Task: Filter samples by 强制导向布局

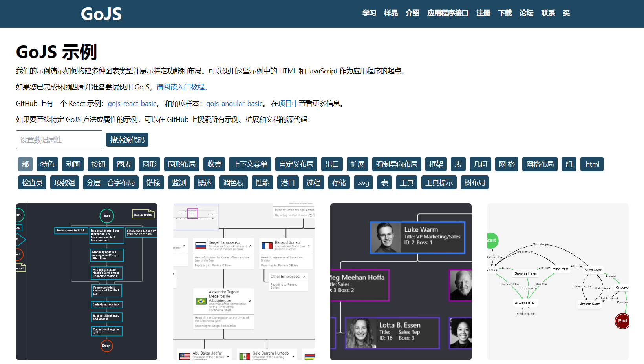Action: pyautogui.click(x=397, y=164)
